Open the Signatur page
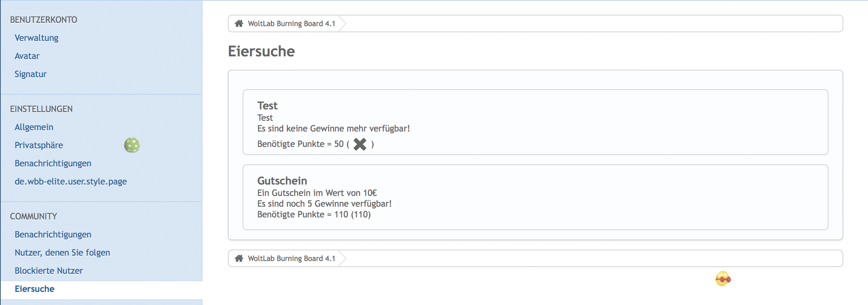 pyautogui.click(x=30, y=74)
